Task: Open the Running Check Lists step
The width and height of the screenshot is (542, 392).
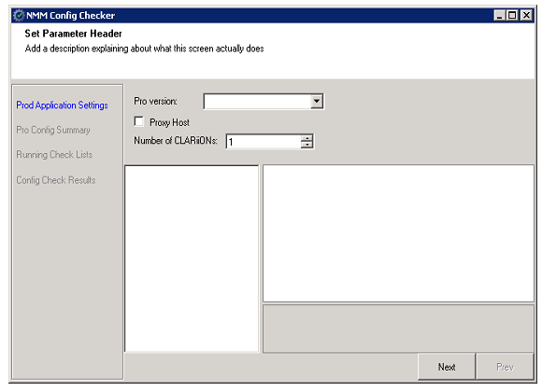Action: tap(54, 154)
